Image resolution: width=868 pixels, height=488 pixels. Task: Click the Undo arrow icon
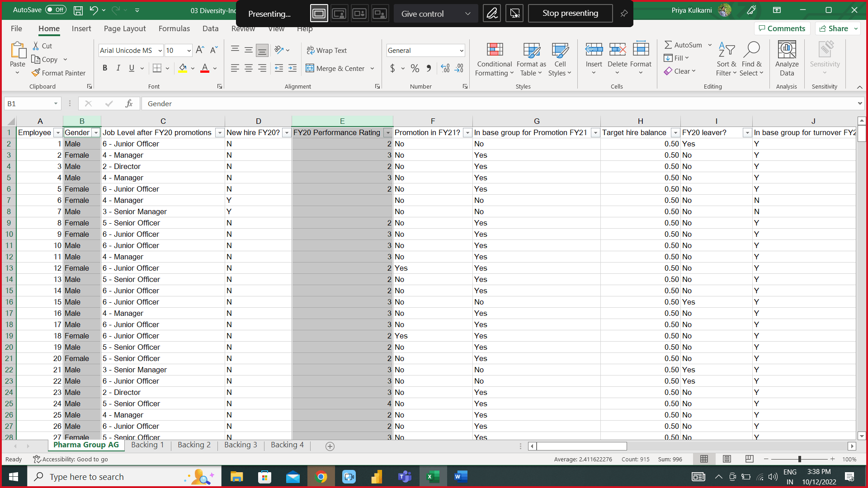(x=94, y=10)
